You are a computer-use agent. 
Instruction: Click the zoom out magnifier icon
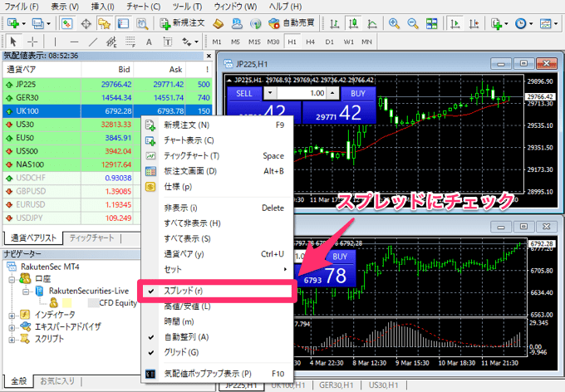[x=413, y=24]
